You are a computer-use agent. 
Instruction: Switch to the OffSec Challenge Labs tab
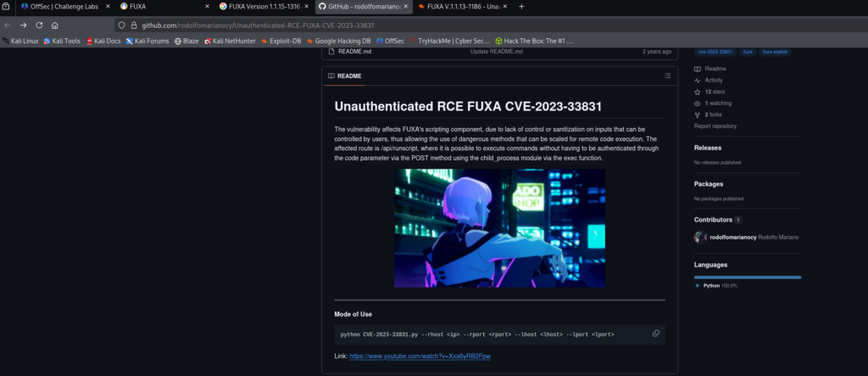[x=58, y=7]
